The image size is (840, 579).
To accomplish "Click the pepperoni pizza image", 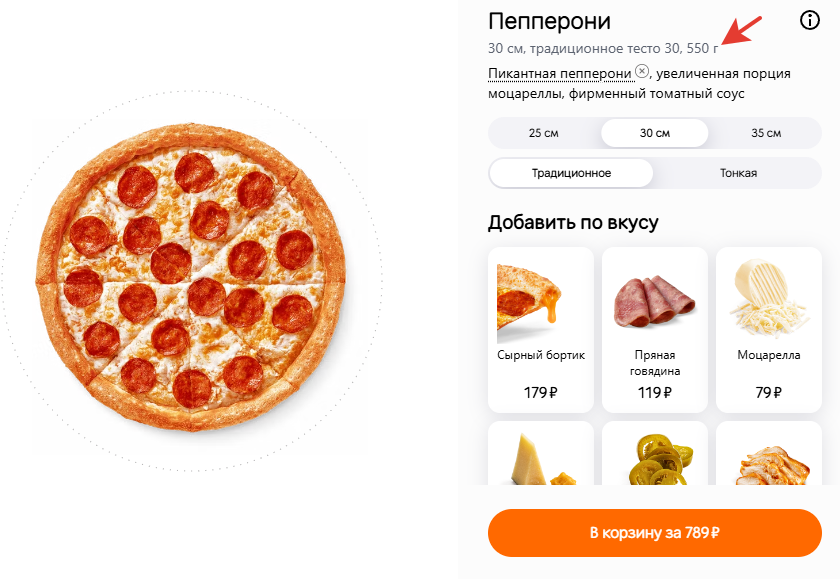I will click(x=191, y=277).
